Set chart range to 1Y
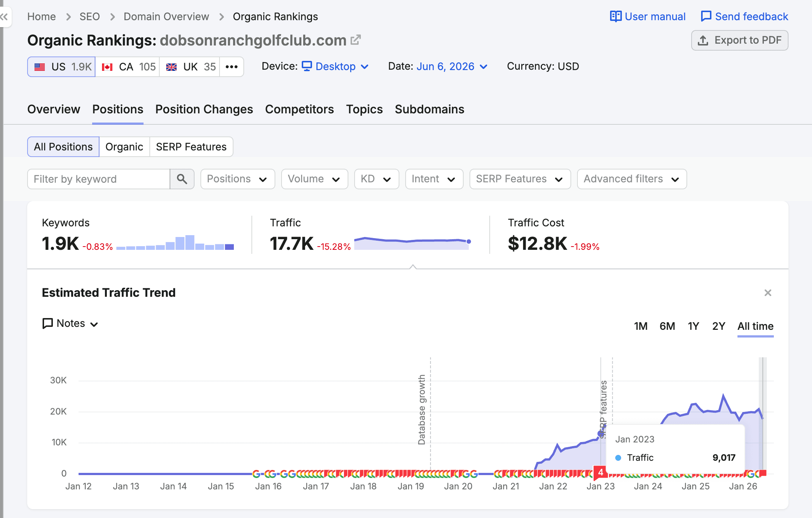Viewport: 812px width, 518px height. [693, 326]
